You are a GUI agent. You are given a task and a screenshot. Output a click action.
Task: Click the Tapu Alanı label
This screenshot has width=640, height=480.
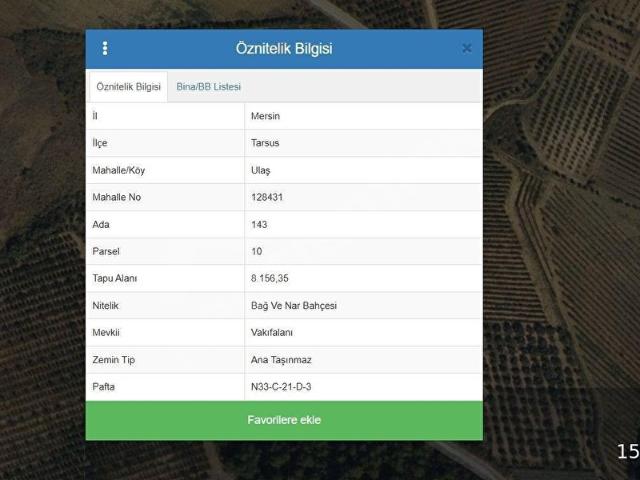tap(115, 278)
